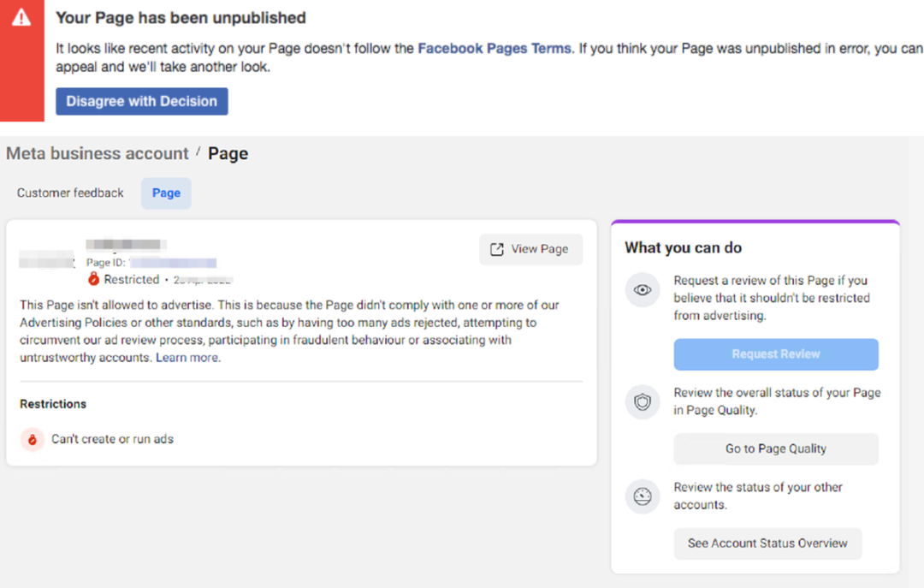Open See Account Status Overview
924x588 pixels.
click(x=767, y=543)
